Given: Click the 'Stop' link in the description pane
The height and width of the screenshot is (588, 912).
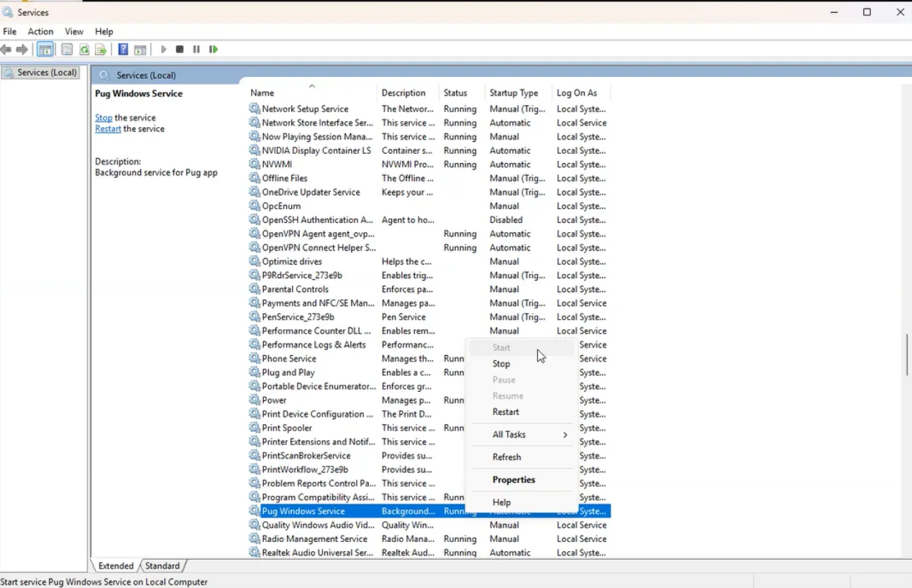Looking at the screenshot, I should point(104,118).
